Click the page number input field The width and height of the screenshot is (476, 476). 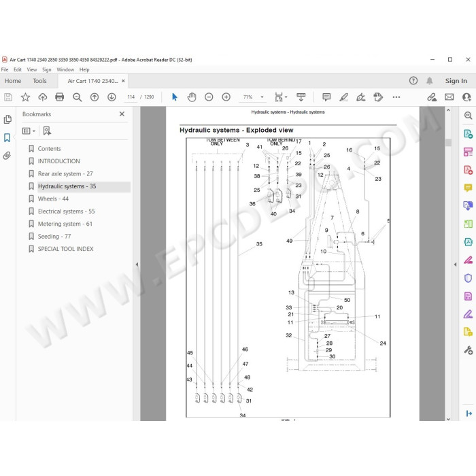pyautogui.click(x=131, y=97)
